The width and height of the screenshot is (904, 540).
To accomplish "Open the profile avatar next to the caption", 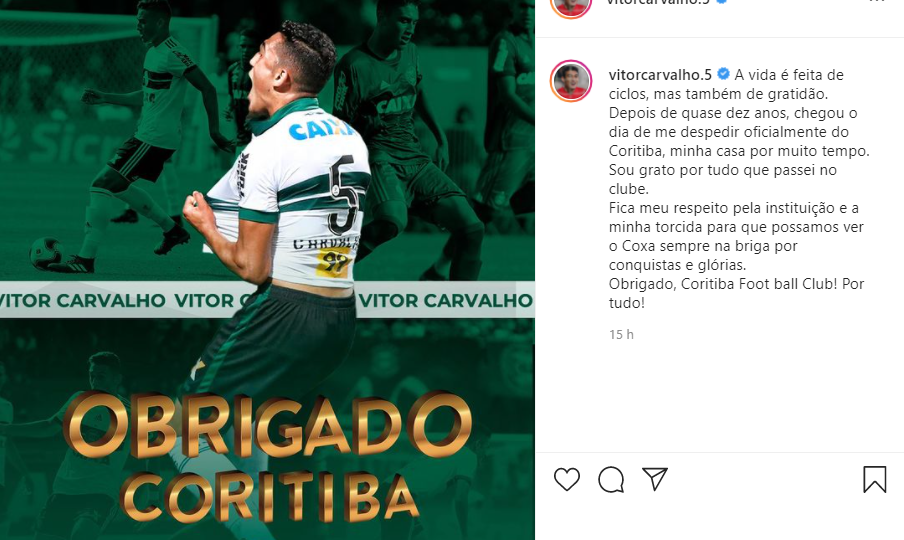I will (571, 81).
